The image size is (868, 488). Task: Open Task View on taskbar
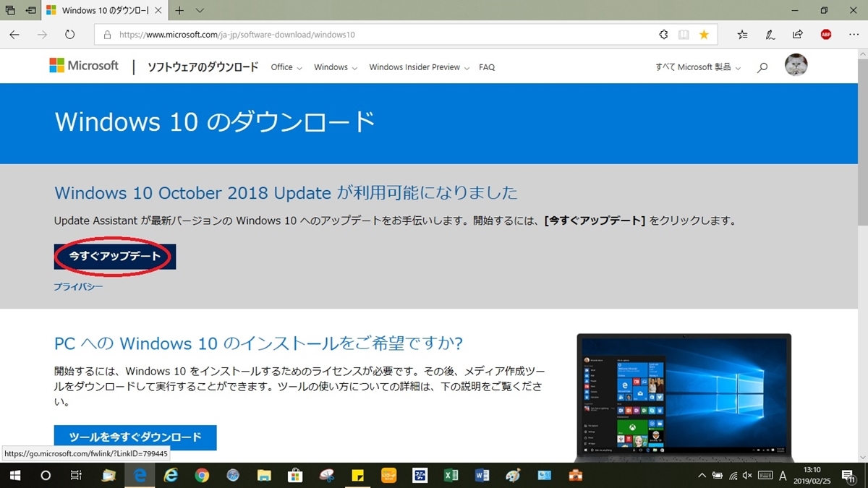point(76,475)
